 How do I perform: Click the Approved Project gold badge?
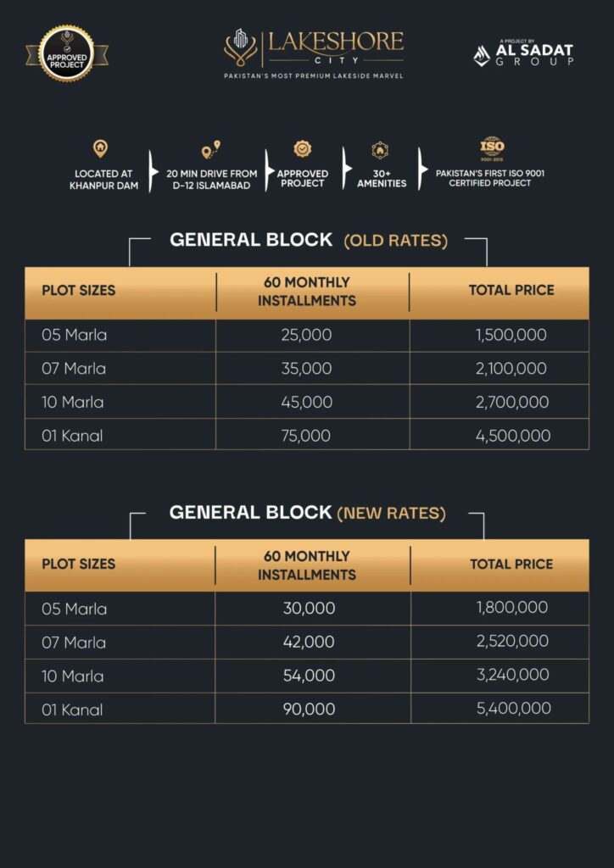pos(67,53)
